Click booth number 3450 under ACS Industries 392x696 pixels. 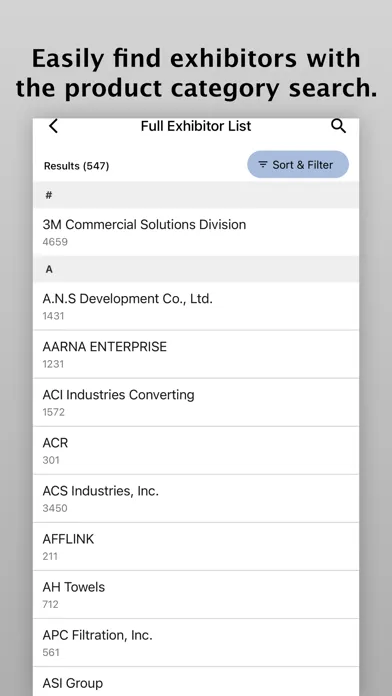coord(55,508)
